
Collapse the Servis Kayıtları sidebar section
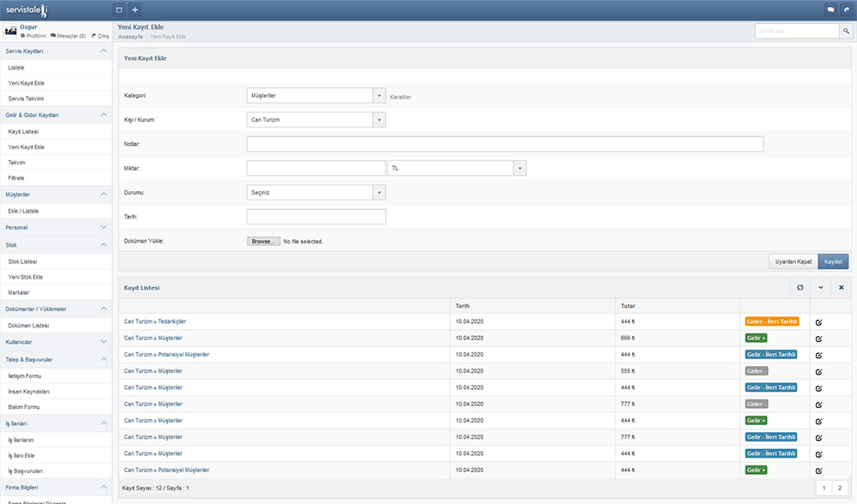[104, 51]
